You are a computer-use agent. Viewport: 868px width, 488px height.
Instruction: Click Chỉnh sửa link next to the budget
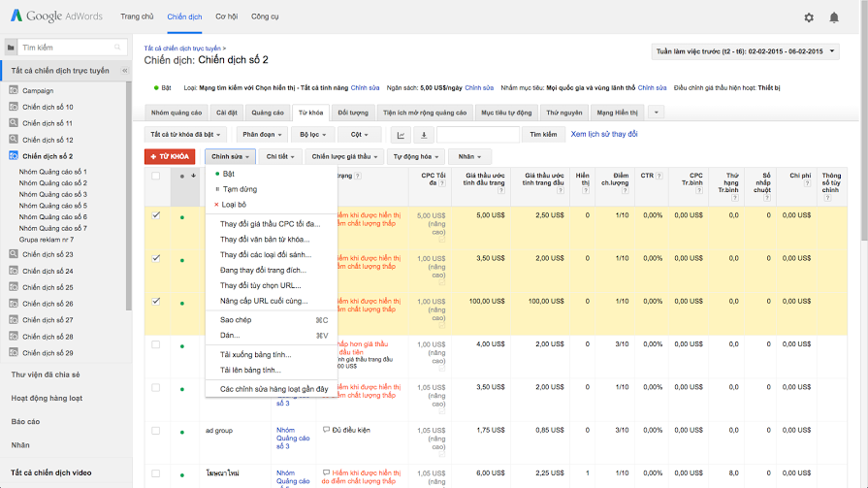[x=479, y=87]
